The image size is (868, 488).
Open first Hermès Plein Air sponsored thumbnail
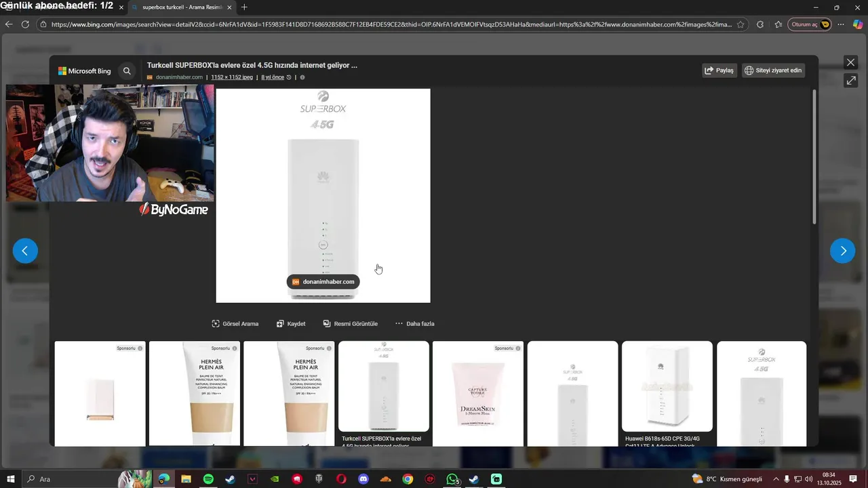point(195,393)
